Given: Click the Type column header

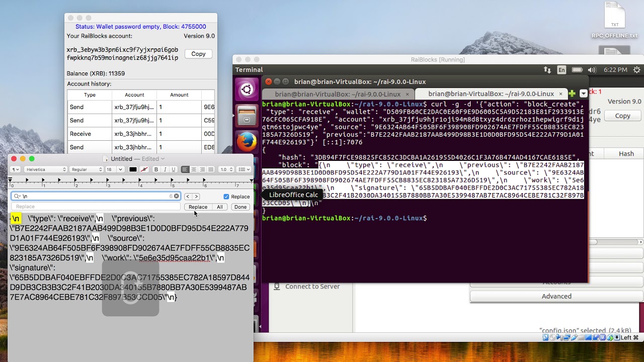Looking at the screenshot, I should (x=90, y=95).
